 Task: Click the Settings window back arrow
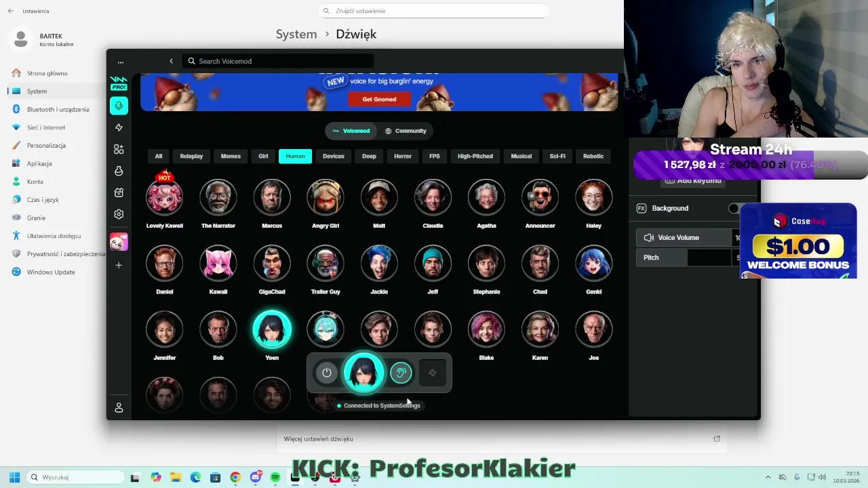(x=11, y=11)
